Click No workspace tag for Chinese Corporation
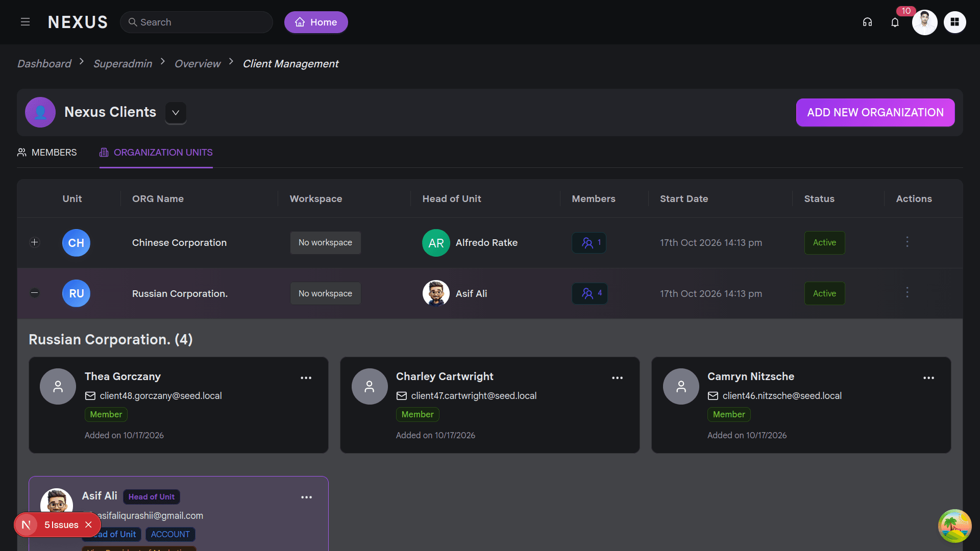 pyautogui.click(x=325, y=243)
